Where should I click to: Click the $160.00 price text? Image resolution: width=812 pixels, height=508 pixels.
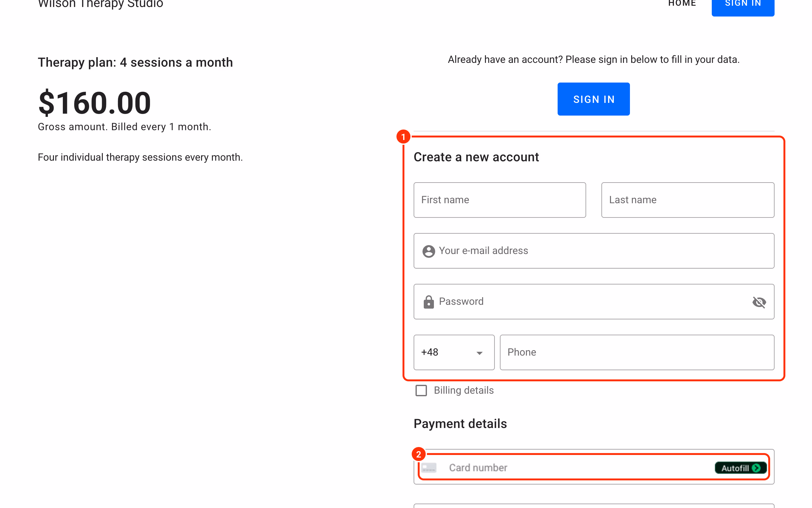point(95,103)
